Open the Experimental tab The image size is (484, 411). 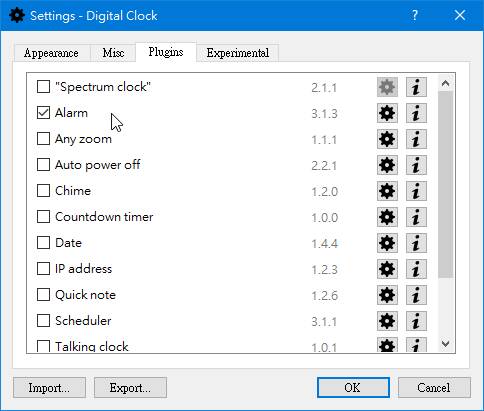pyautogui.click(x=238, y=53)
